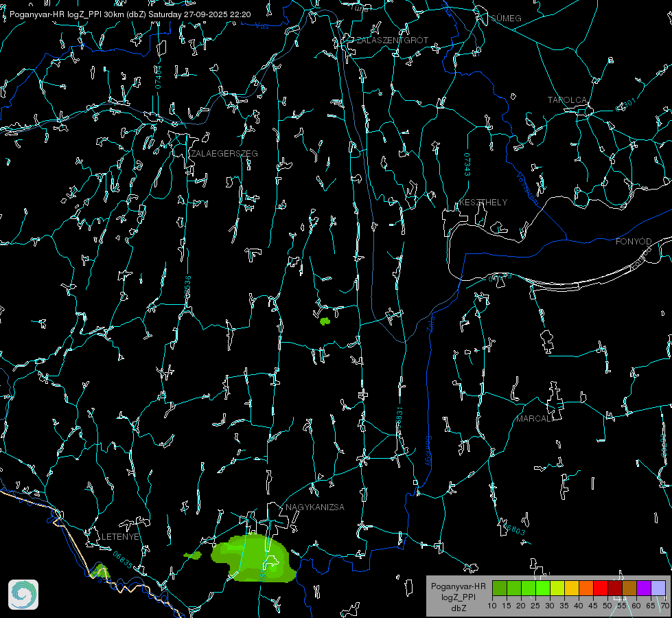Pick the lavender 65-70 dBZ swatch
The height and width of the screenshot is (618, 672).
point(658,588)
